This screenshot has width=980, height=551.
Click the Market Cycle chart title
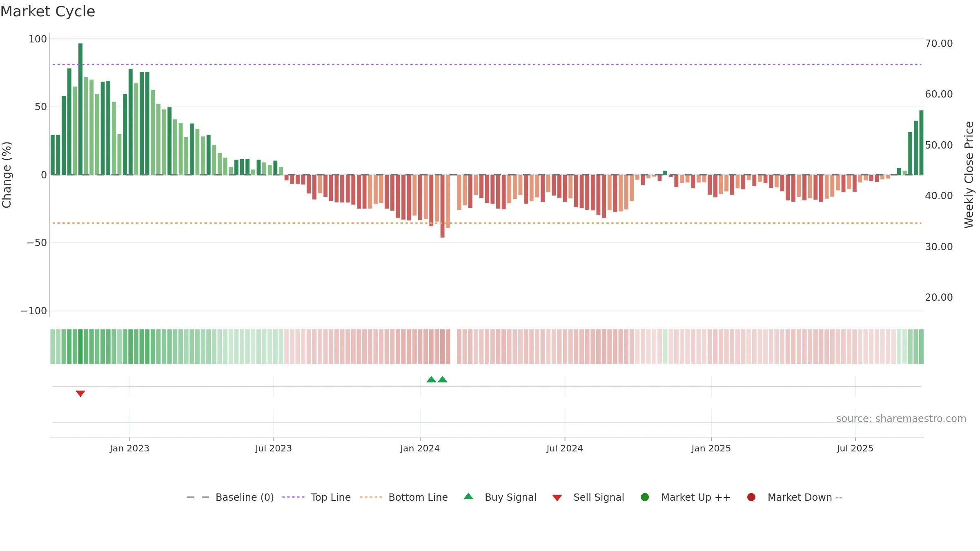pos(48,11)
